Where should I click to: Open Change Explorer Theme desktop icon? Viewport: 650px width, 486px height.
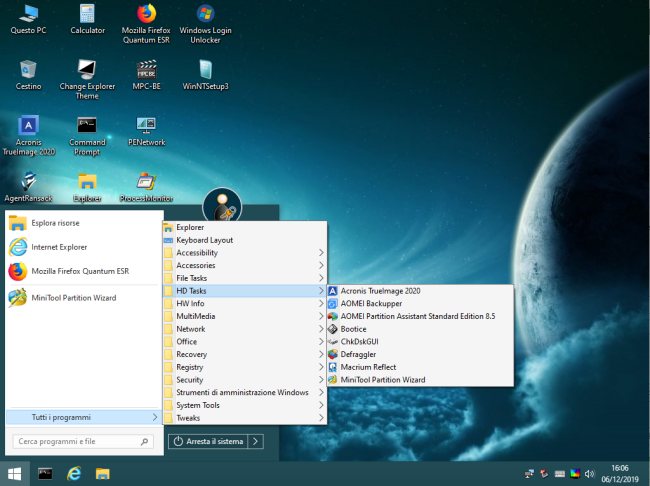(87, 79)
